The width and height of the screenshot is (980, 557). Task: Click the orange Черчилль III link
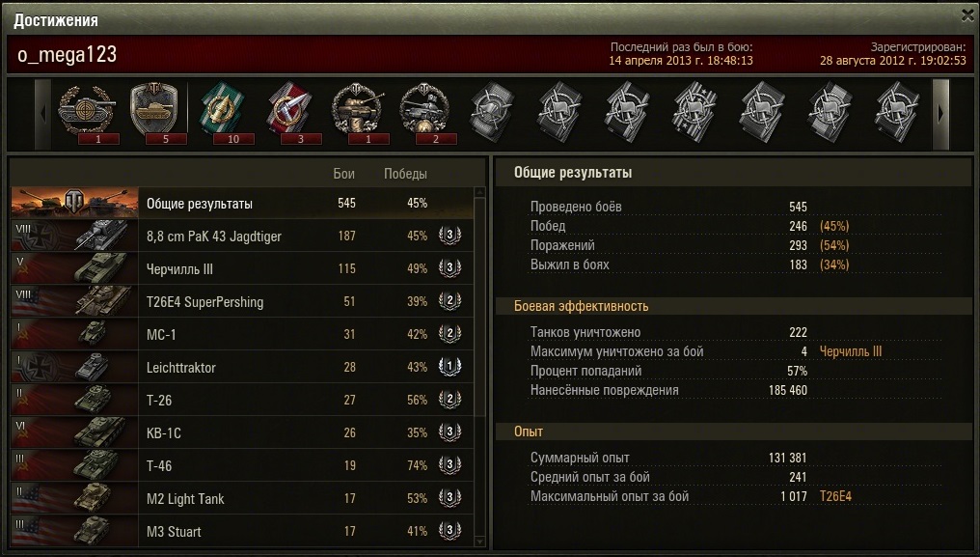(x=851, y=351)
